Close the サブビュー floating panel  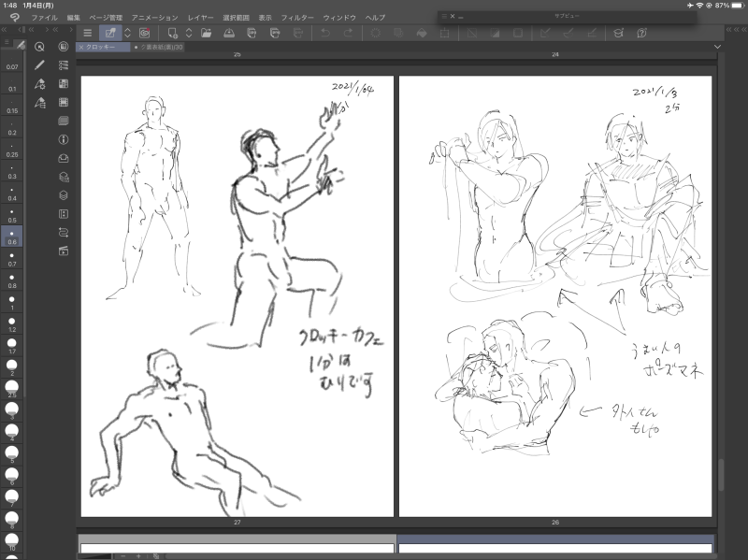tap(453, 16)
